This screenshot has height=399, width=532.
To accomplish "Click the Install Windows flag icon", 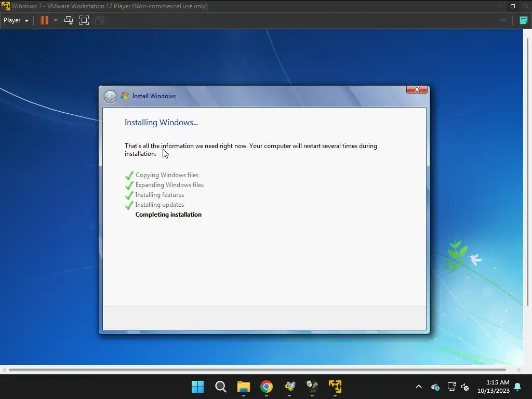I will tap(125, 96).
